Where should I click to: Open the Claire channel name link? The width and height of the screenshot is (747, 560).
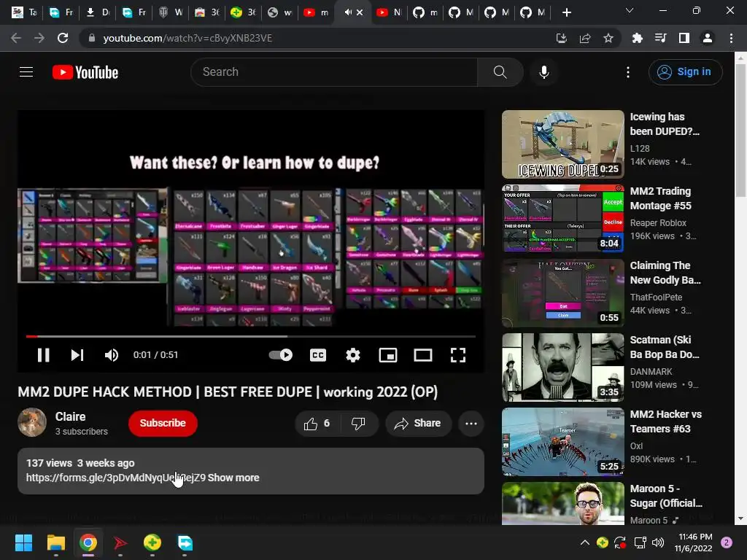(x=71, y=416)
